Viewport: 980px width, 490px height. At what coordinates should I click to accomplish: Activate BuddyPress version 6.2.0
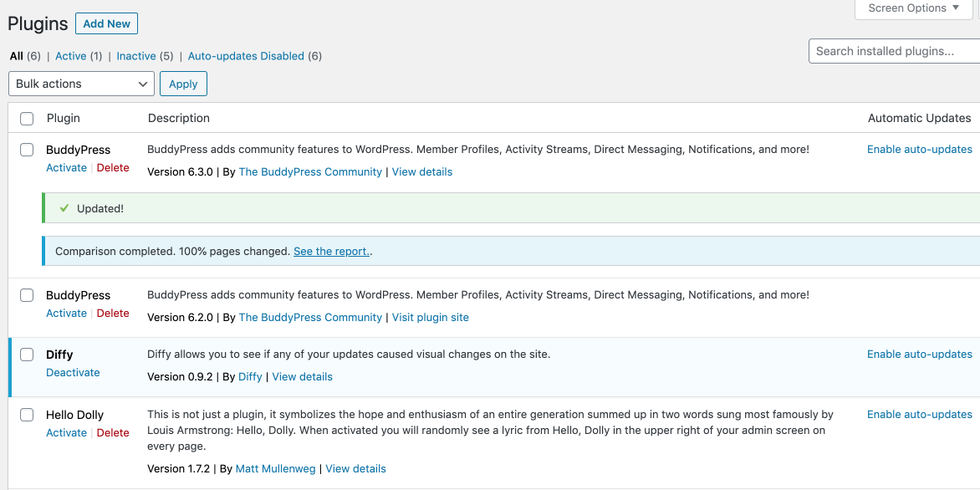click(66, 313)
